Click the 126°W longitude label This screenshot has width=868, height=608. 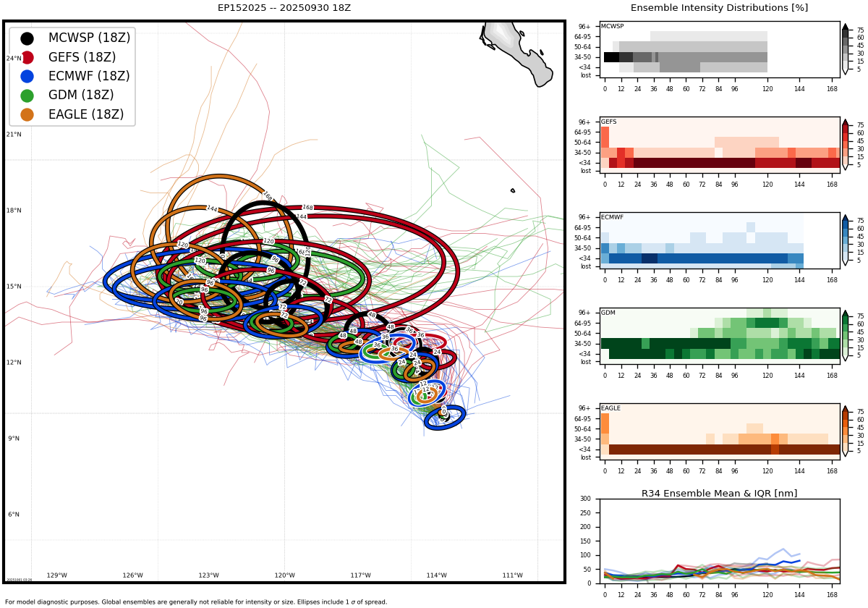[x=133, y=575]
